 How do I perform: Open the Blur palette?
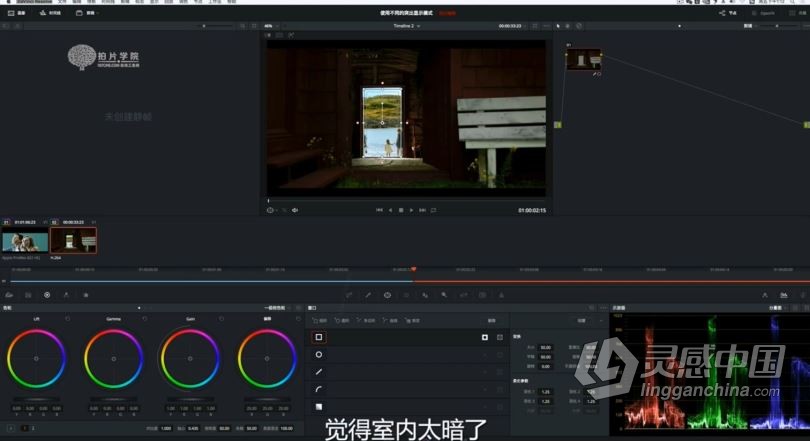click(425, 295)
